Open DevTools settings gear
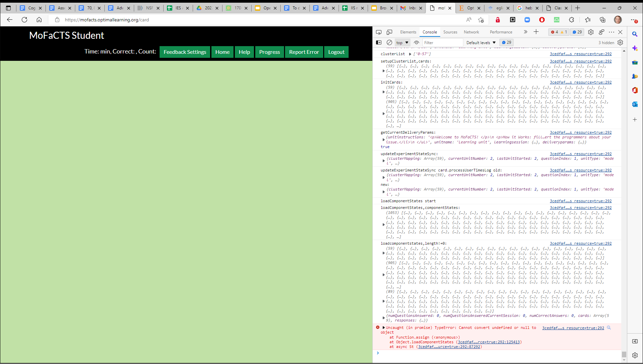 pyautogui.click(x=590, y=32)
